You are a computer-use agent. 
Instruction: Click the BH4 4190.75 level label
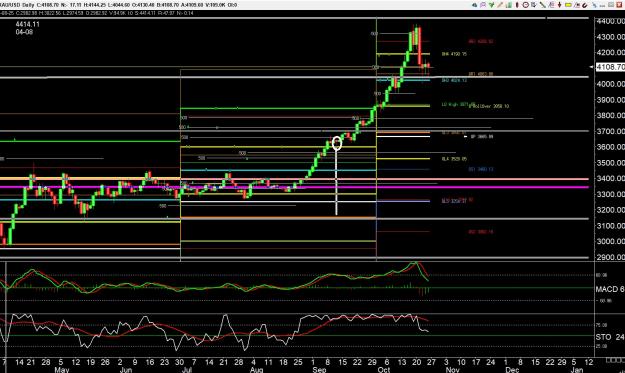[x=454, y=54]
